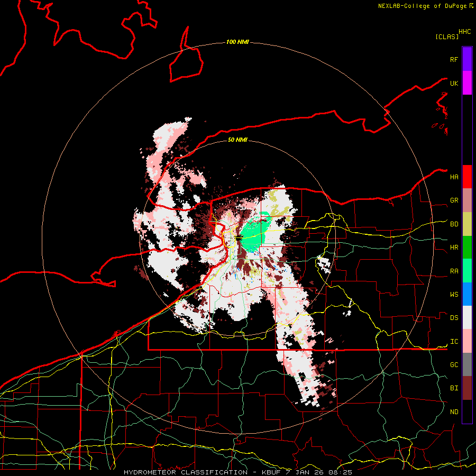Select the GR legend label
Image resolution: width=476 pixels, height=476 pixels.
pos(454,200)
